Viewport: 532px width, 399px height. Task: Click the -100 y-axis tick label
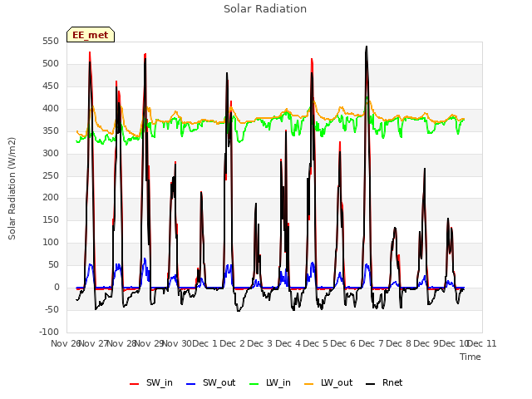click(49, 332)
